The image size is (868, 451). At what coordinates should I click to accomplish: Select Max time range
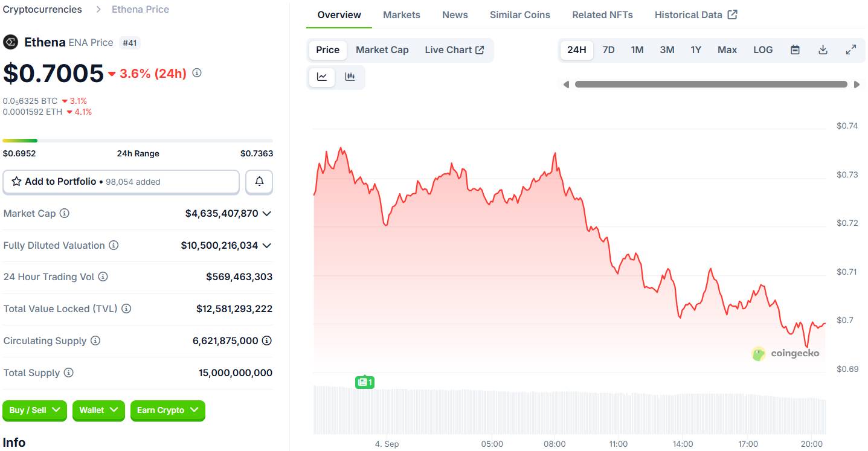pos(727,50)
